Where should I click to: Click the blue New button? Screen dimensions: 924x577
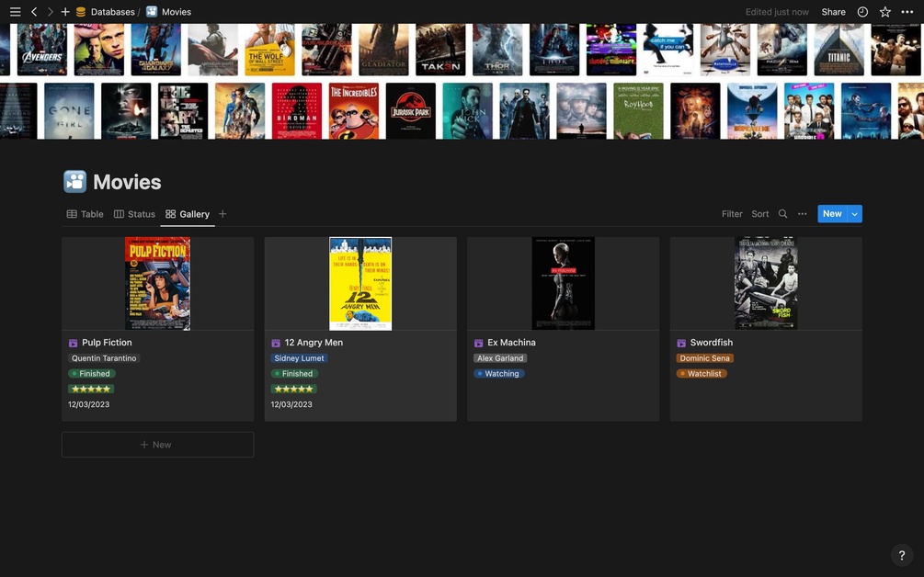(832, 214)
